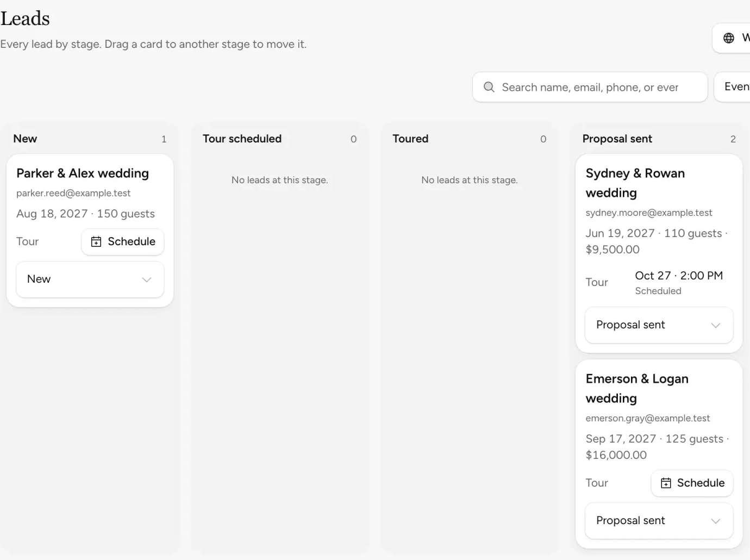Click the New column header
This screenshot has height=560, width=750.
[x=25, y=139]
